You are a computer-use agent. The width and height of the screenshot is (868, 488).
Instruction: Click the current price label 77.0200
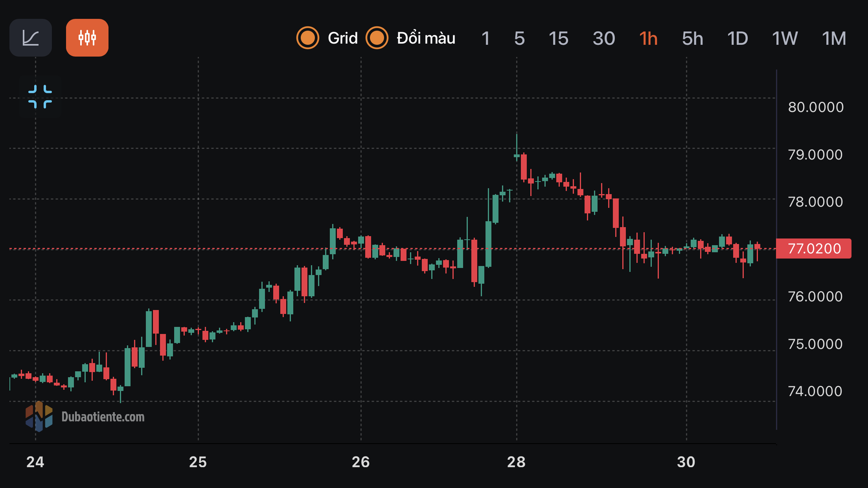pyautogui.click(x=814, y=248)
